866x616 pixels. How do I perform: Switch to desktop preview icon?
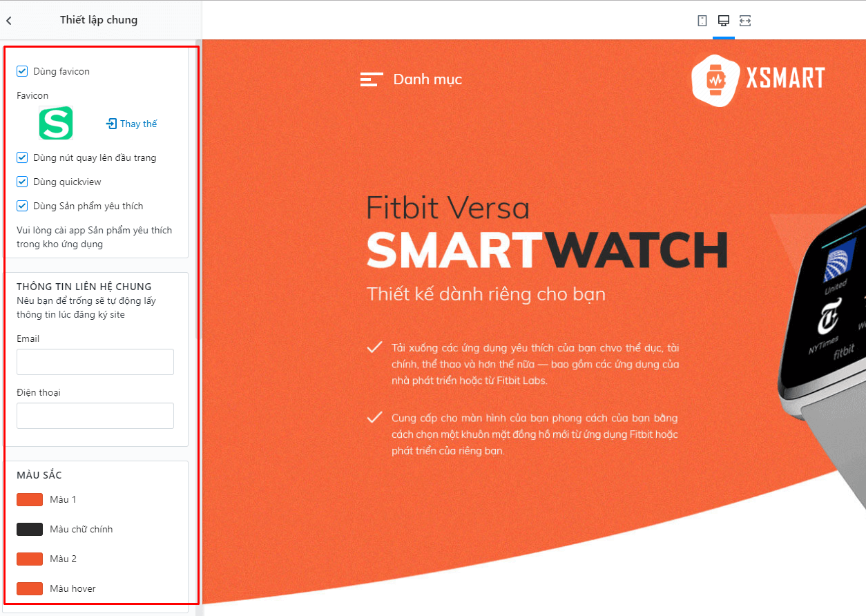(724, 21)
